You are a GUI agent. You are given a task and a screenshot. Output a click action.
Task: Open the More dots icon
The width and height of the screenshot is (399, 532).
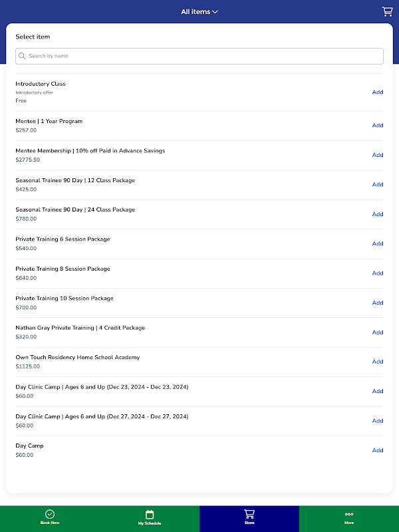pos(349,514)
